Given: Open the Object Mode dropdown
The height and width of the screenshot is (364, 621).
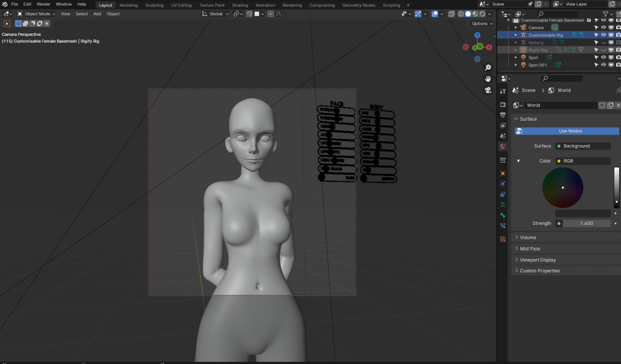Looking at the screenshot, I should 36,13.
